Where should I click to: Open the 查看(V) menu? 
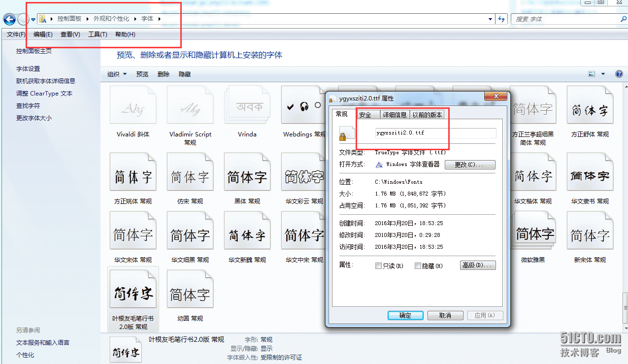point(70,34)
